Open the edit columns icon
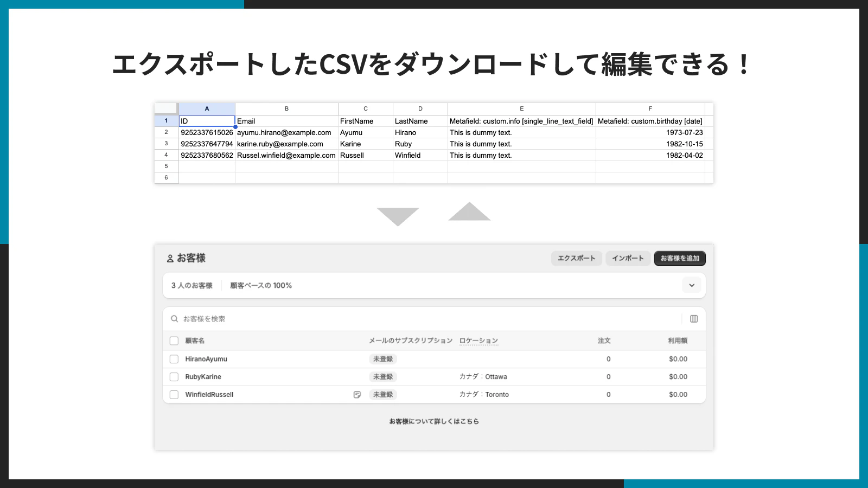 [694, 319]
